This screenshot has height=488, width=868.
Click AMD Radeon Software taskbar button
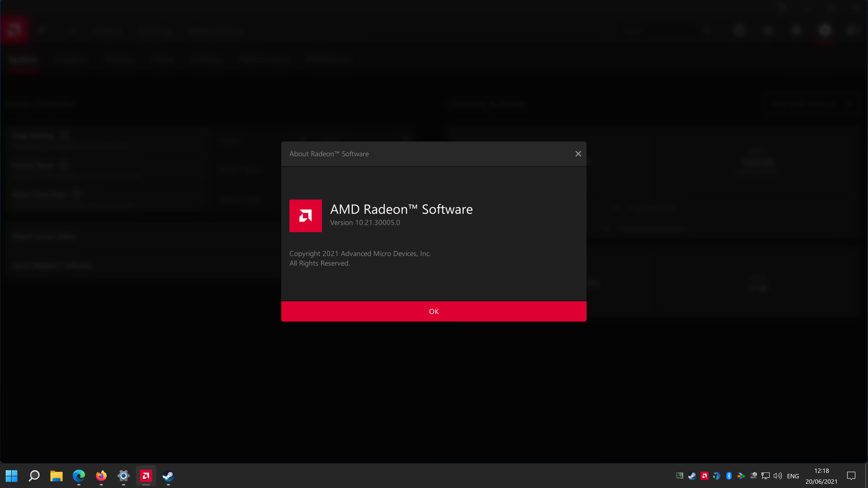point(146,476)
